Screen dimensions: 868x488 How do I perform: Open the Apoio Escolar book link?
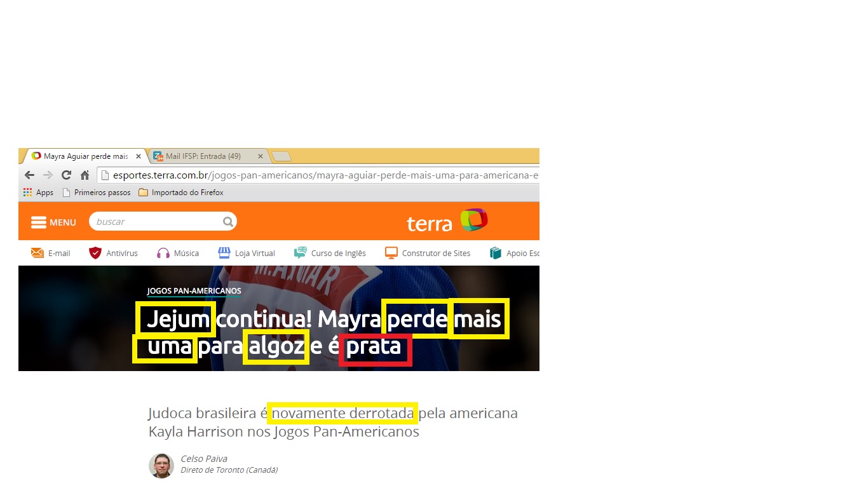click(x=514, y=253)
